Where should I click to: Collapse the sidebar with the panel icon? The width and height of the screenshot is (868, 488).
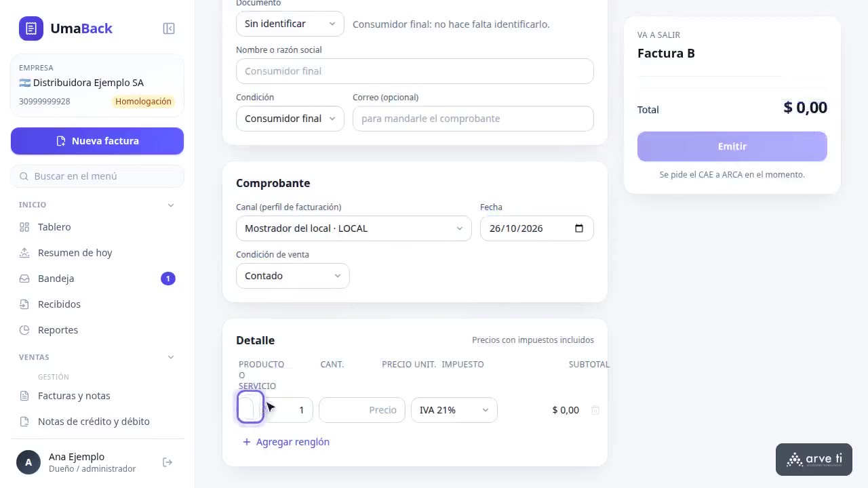(169, 28)
